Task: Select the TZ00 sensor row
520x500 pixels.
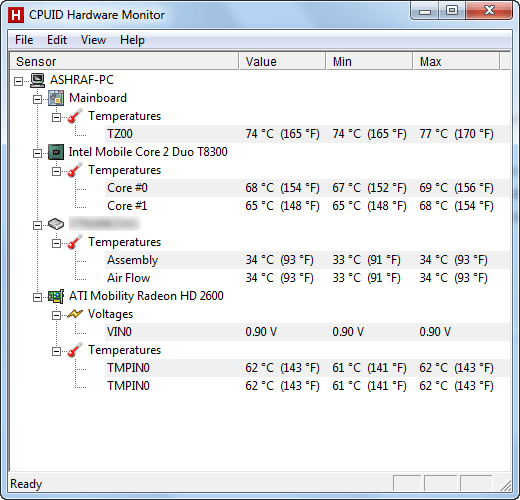Action: [307, 134]
